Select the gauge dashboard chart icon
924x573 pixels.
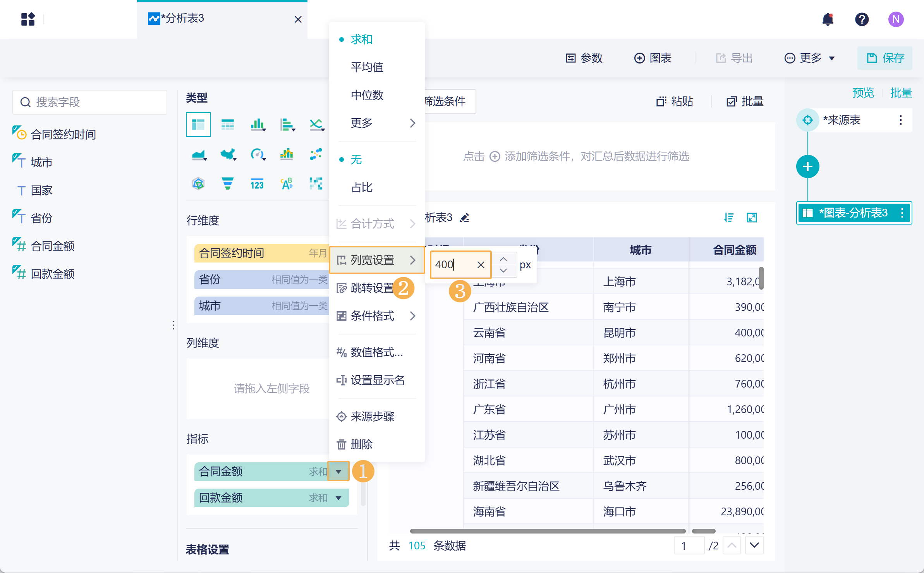pyautogui.click(x=258, y=154)
